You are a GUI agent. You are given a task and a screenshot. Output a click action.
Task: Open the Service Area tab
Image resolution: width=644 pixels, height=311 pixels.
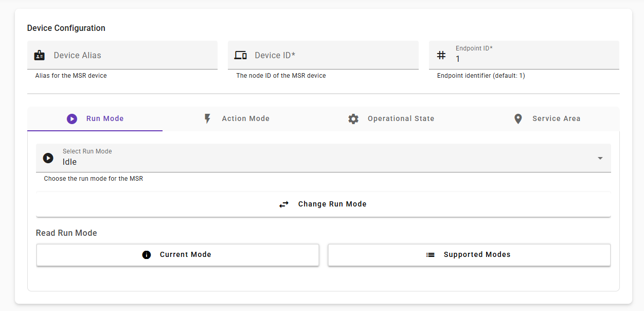click(x=547, y=119)
